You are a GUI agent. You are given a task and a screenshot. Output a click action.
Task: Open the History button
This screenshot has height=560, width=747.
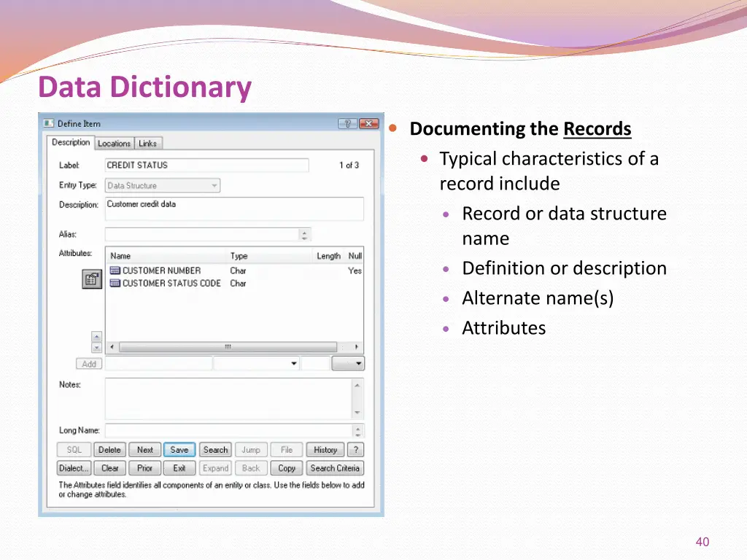coord(325,450)
